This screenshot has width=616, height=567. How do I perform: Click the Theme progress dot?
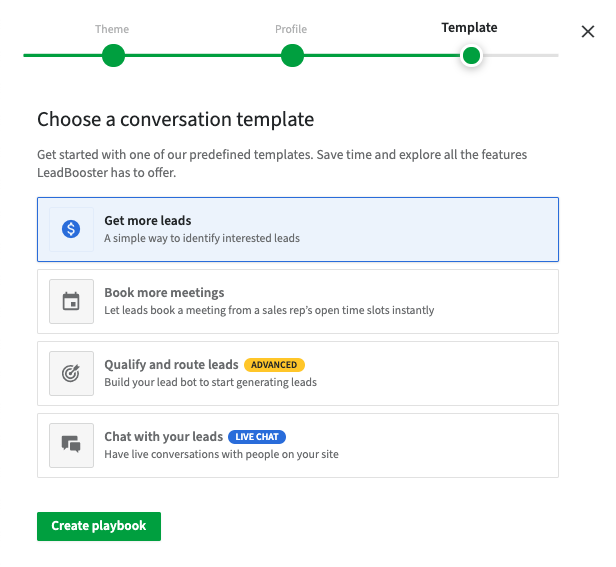(x=114, y=55)
